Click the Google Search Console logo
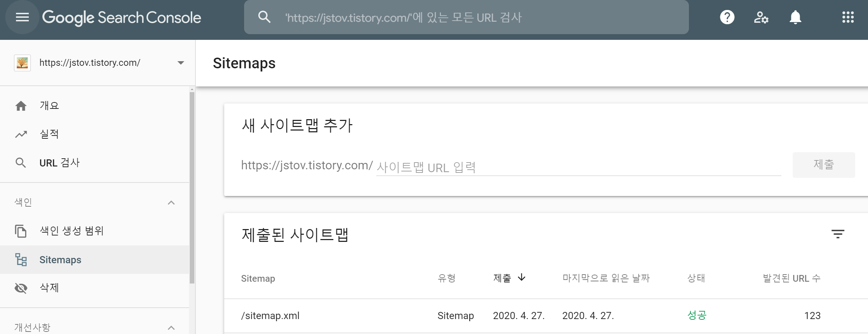 tap(122, 17)
